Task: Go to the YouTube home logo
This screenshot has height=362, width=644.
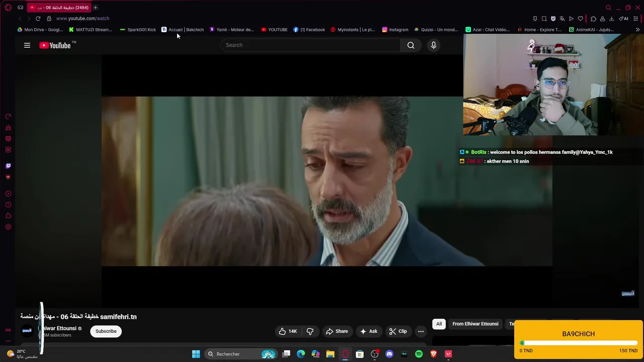Action: click(x=55, y=45)
